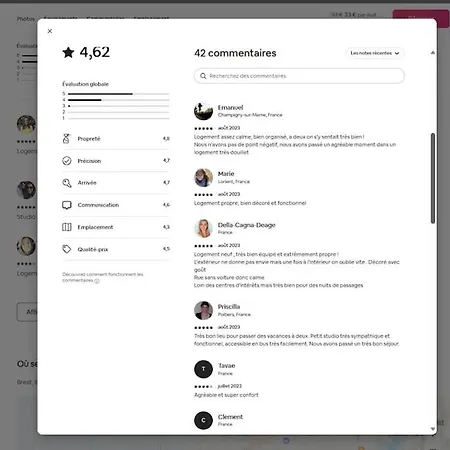
Task: Click the 5-star rating distribution bar
Action: click(x=119, y=94)
